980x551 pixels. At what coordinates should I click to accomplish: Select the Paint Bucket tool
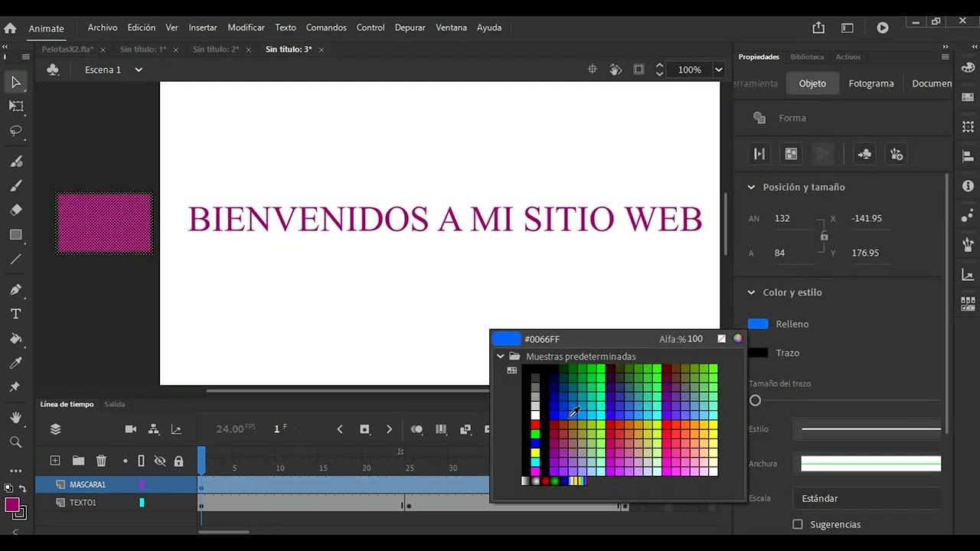click(x=15, y=338)
